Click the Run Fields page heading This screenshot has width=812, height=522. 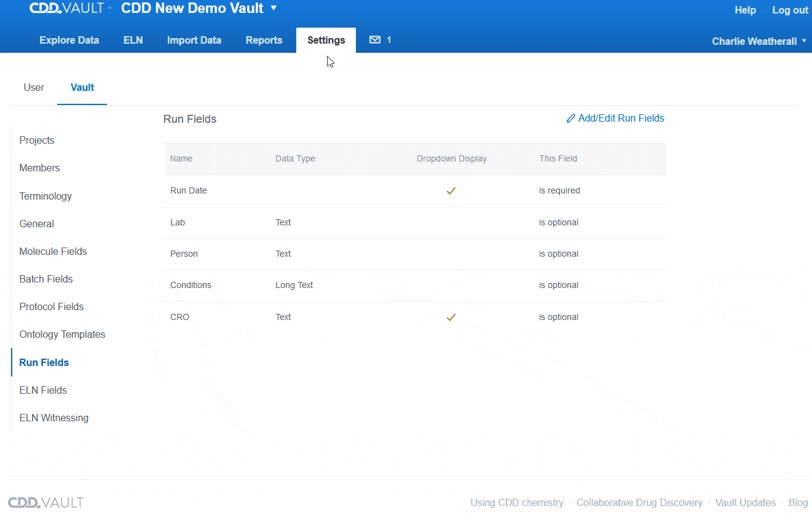(x=190, y=119)
